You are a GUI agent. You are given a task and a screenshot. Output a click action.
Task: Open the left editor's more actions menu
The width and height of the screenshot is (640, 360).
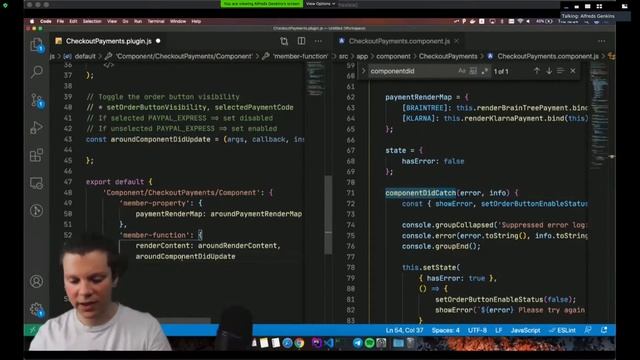(x=318, y=41)
